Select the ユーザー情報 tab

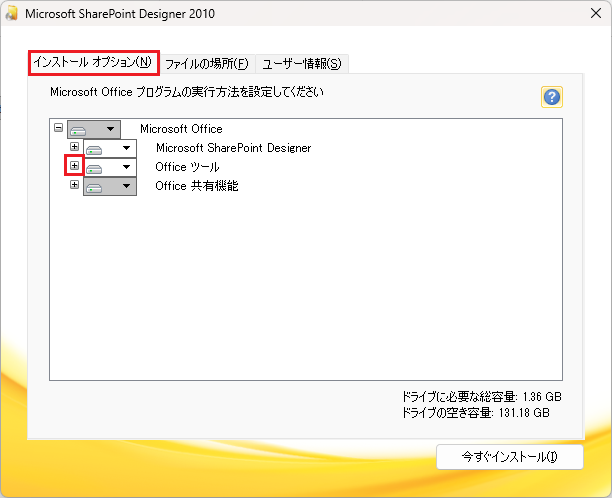pos(301,64)
